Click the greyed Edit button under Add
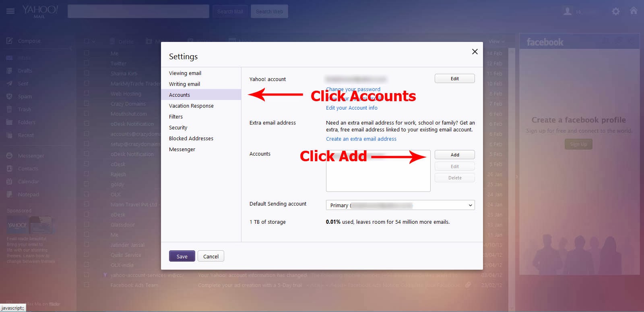Image resolution: width=644 pixels, height=312 pixels. pos(455,166)
